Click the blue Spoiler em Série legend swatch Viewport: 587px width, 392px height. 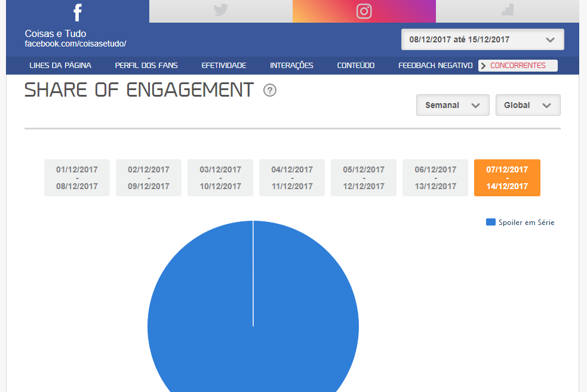point(490,222)
